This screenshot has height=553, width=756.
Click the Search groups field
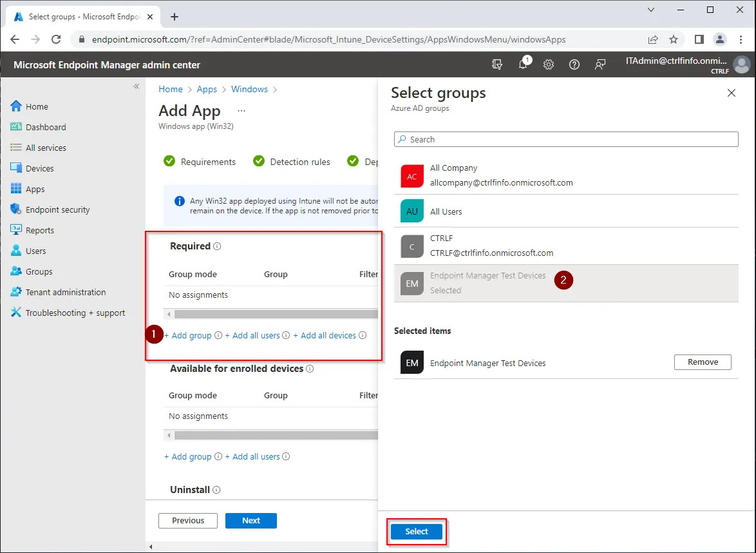tap(566, 139)
